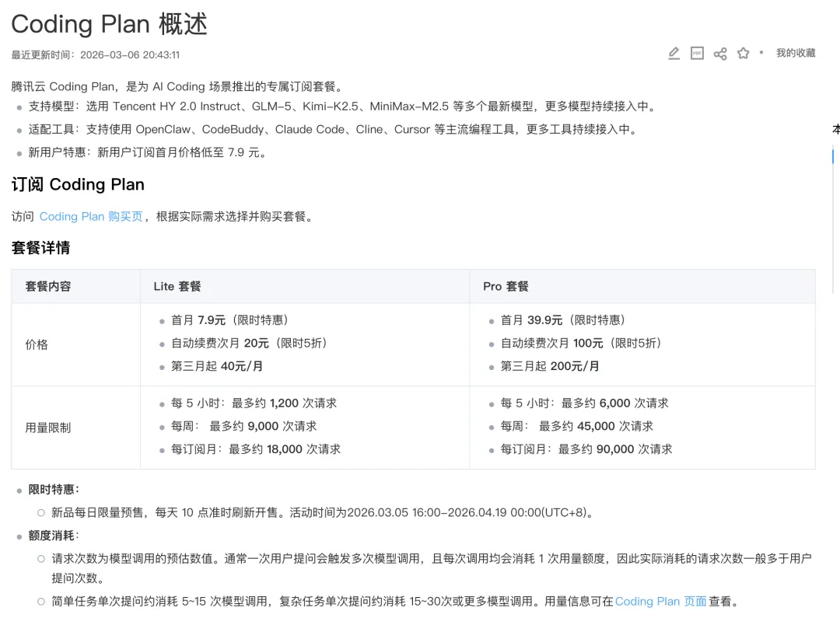This screenshot has width=840, height=625.
Task: Click the 简单任务单次提问约消耗 5~15 次 line
Action: click(396, 602)
